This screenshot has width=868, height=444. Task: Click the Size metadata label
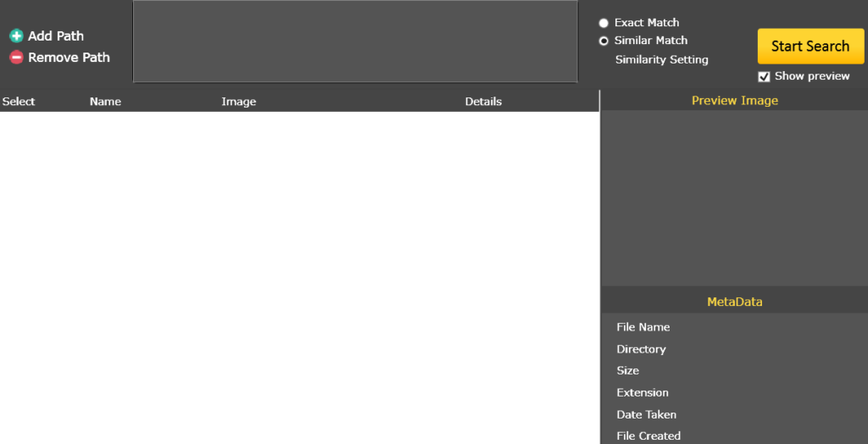point(628,371)
